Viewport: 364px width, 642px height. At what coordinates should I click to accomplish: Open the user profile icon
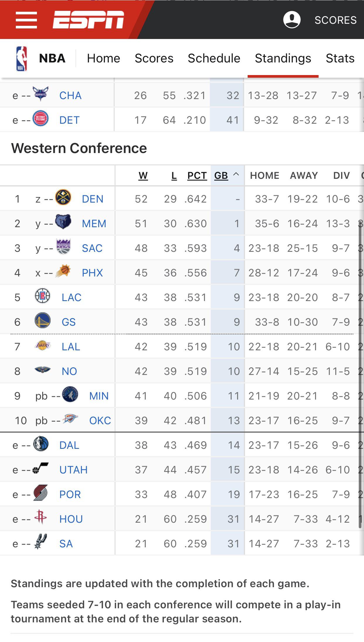pyautogui.click(x=292, y=20)
